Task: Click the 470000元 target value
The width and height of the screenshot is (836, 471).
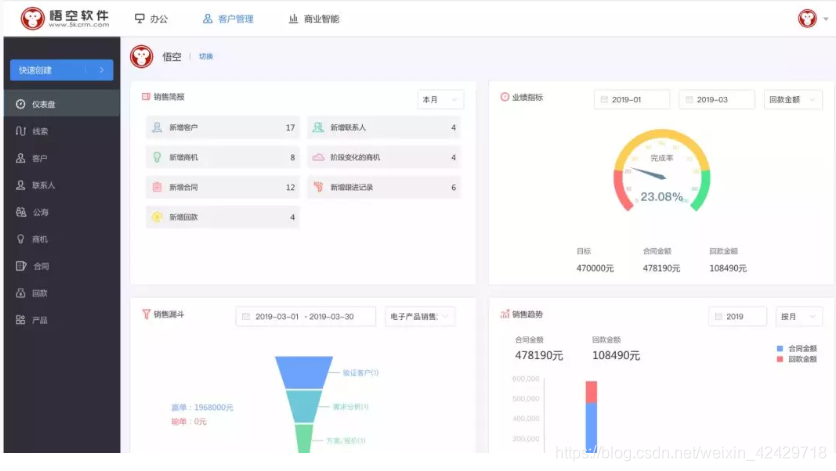Action: tap(595, 268)
